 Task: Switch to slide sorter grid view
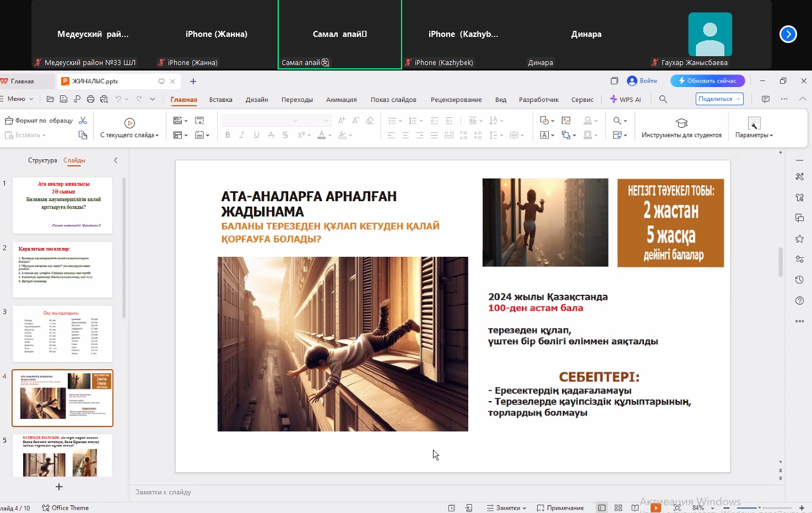pyautogui.click(x=618, y=507)
